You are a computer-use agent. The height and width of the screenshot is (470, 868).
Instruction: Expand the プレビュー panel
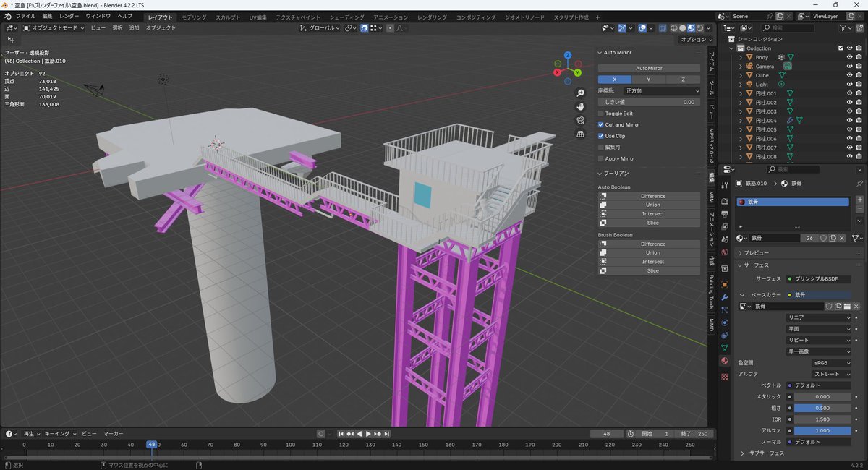[x=756, y=253]
